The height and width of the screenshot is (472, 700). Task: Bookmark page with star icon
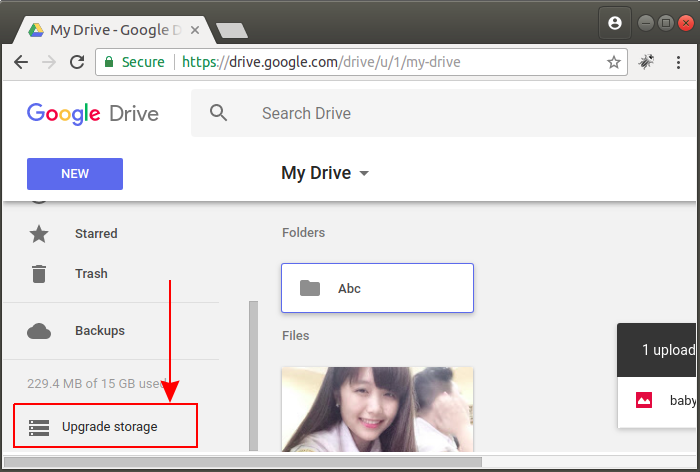(x=614, y=62)
